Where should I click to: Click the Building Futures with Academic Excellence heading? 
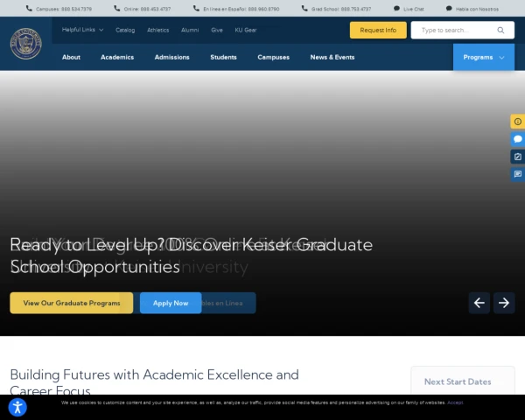tap(154, 382)
